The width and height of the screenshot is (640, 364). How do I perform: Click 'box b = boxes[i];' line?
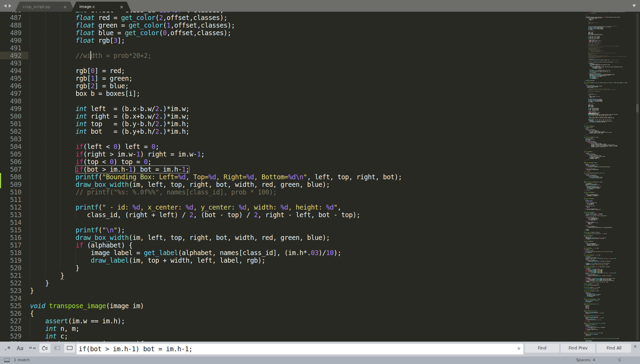pos(108,93)
